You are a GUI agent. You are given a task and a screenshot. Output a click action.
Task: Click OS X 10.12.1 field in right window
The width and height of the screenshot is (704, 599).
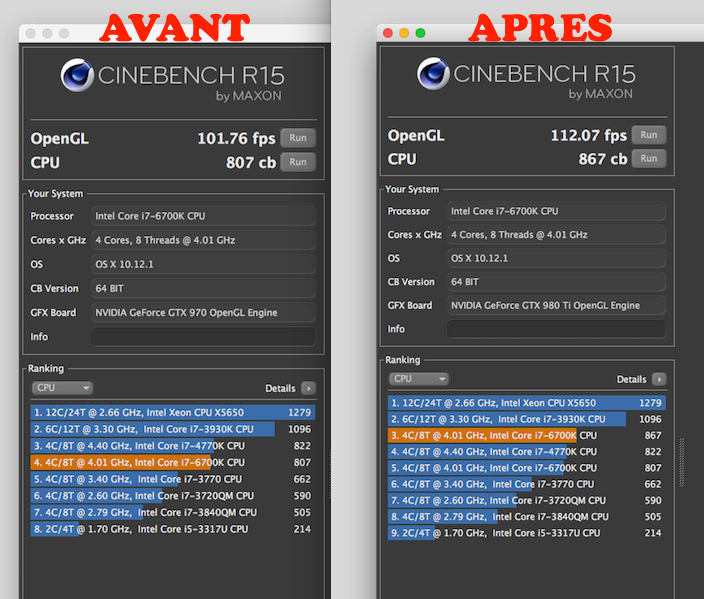556,258
